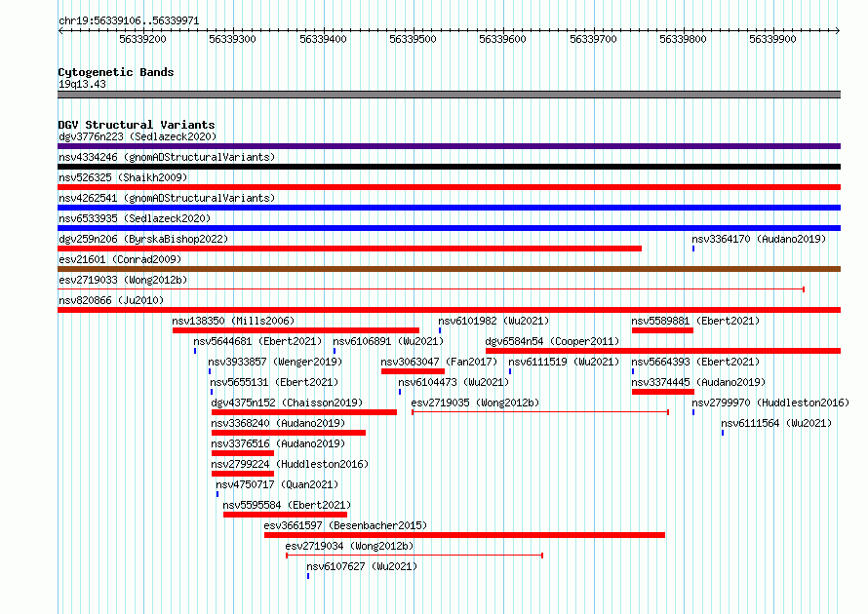The height and width of the screenshot is (614, 868).
Task: Click the black nsv4334246 variant bar
Action: coord(449,167)
